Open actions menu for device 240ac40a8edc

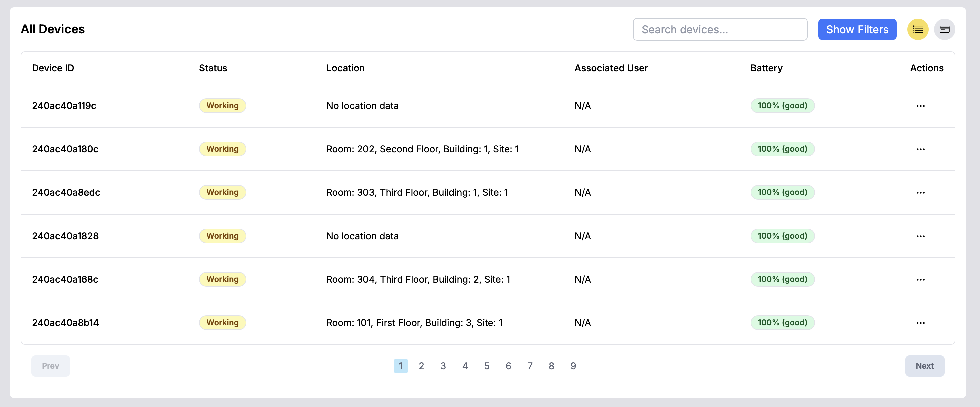tap(920, 193)
